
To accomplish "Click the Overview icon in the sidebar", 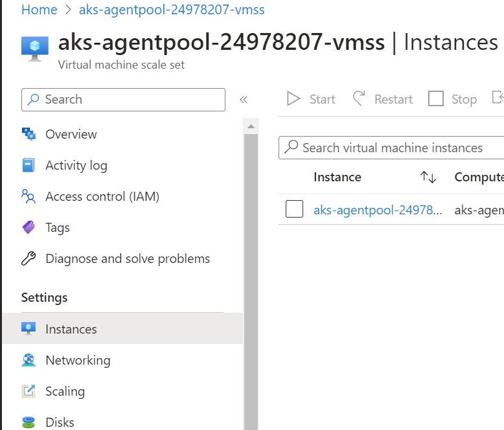I will [29, 134].
